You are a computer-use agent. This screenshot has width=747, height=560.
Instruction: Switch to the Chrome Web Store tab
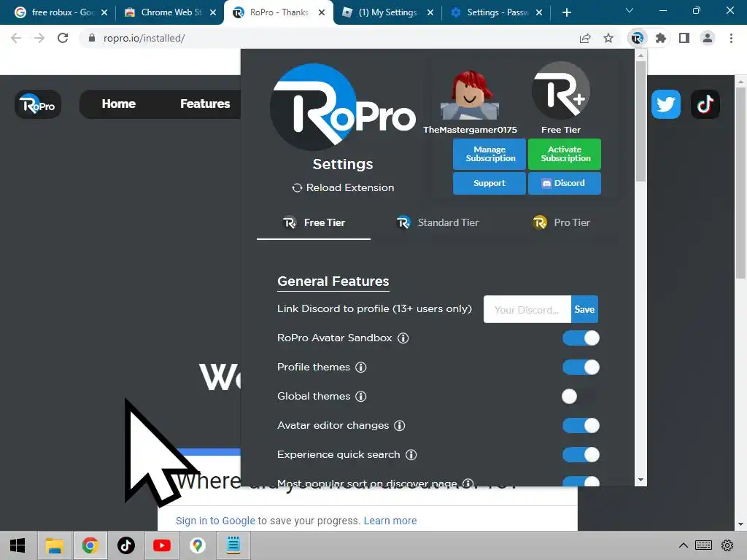point(168,12)
